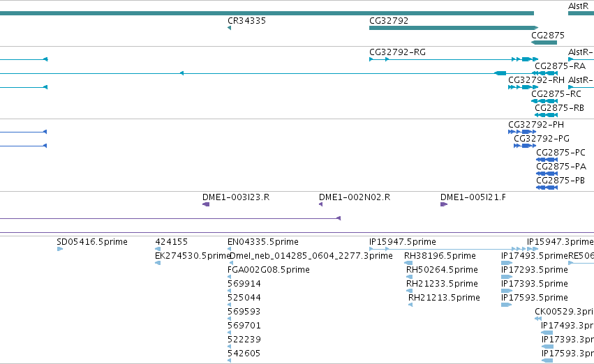Select the CG2875 gene feature

(544, 43)
